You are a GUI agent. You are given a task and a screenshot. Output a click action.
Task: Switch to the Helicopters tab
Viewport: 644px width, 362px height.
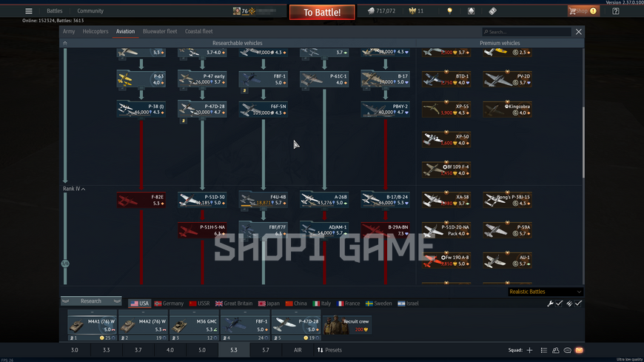[x=95, y=31]
